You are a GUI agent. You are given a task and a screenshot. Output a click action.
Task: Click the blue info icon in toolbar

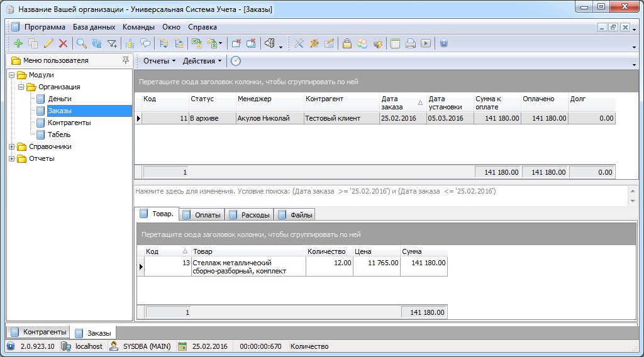click(x=444, y=43)
